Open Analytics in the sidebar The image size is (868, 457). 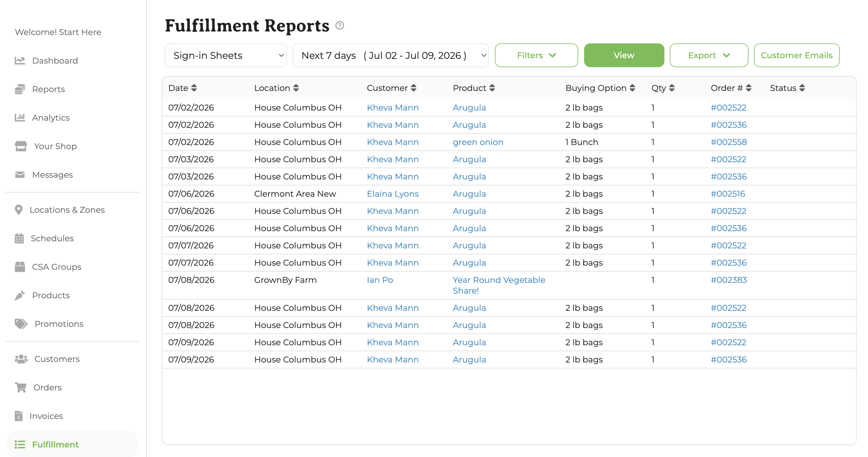coord(51,118)
